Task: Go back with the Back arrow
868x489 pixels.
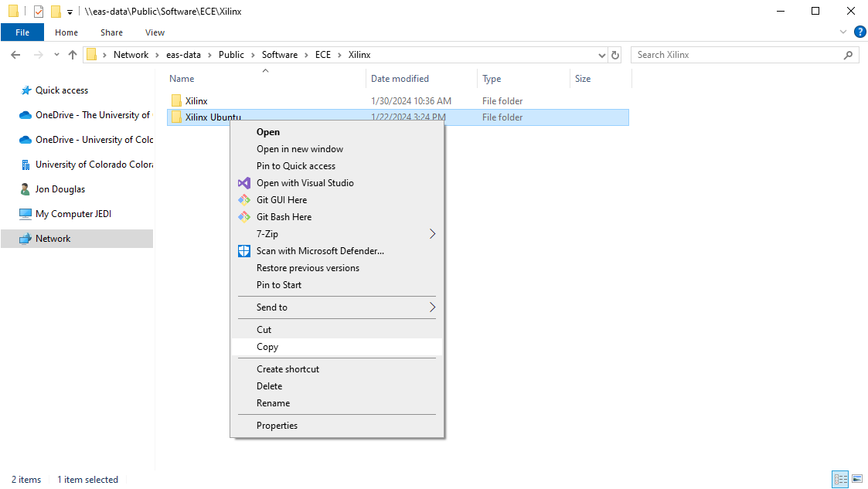Action: click(x=15, y=55)
